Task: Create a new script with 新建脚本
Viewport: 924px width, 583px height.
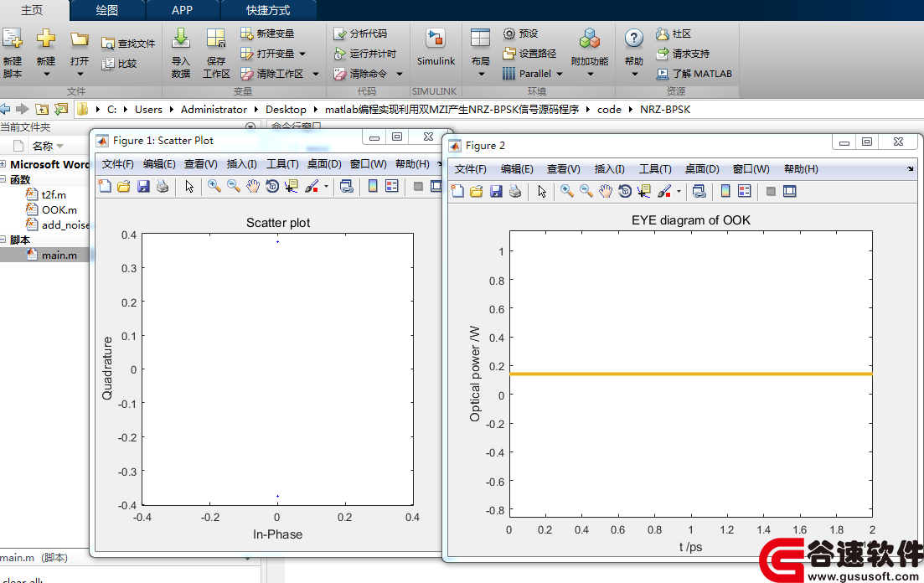Action: pyautogui.click(x=13, y=53)
